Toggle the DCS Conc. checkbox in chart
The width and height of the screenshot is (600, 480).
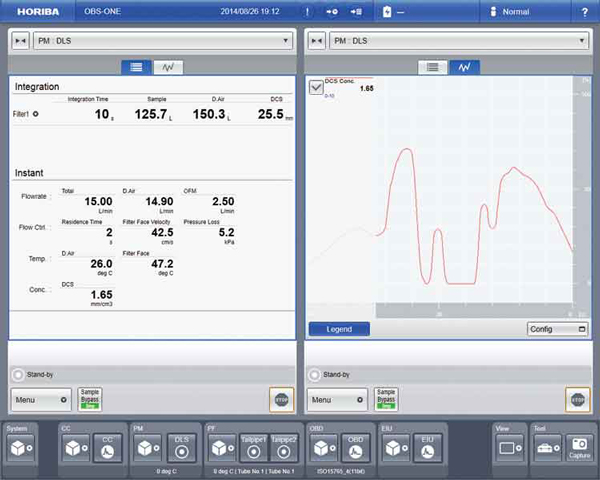click(316, 88)
